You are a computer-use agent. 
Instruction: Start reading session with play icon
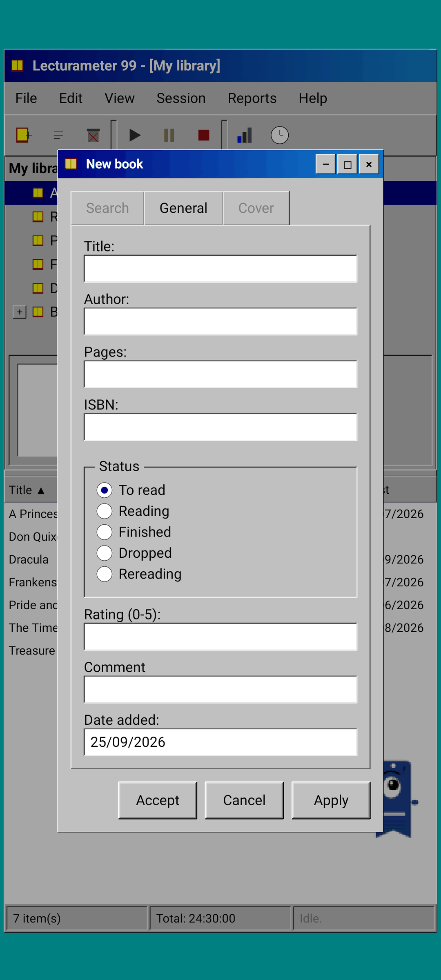134,135
